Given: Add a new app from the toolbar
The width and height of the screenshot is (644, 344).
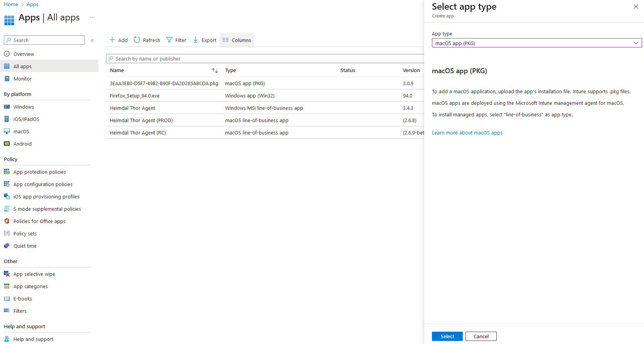Looking at the screenshot, I should (118, 40).
